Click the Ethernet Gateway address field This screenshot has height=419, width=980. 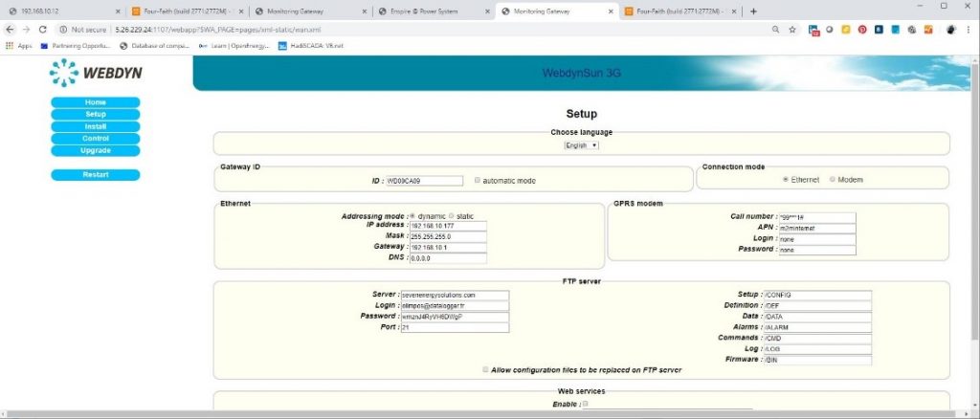point(448,247)
